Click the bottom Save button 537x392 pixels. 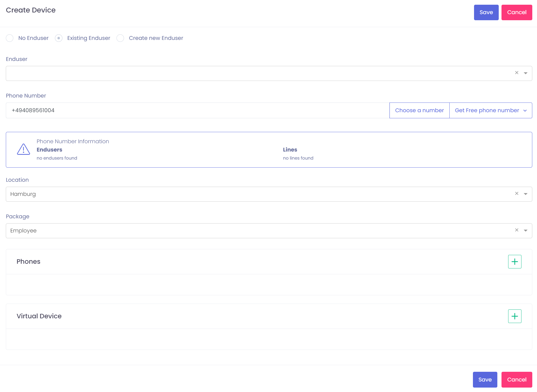coord(485,380)
